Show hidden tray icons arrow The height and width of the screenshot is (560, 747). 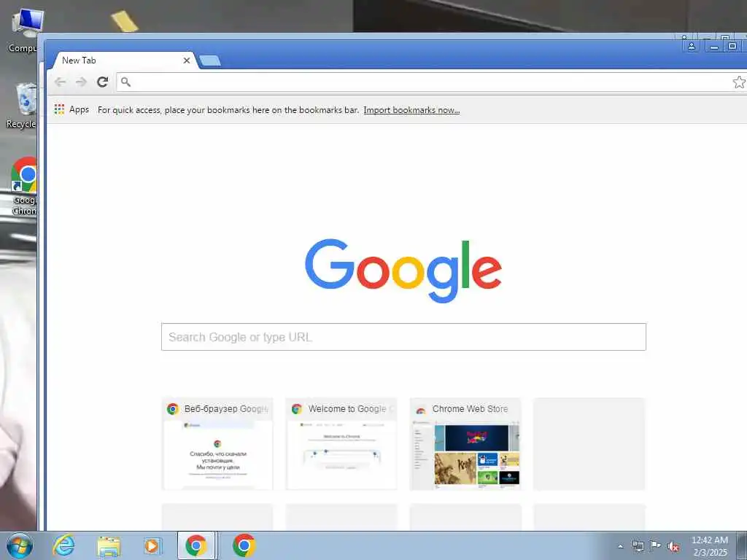coord(620,547)
